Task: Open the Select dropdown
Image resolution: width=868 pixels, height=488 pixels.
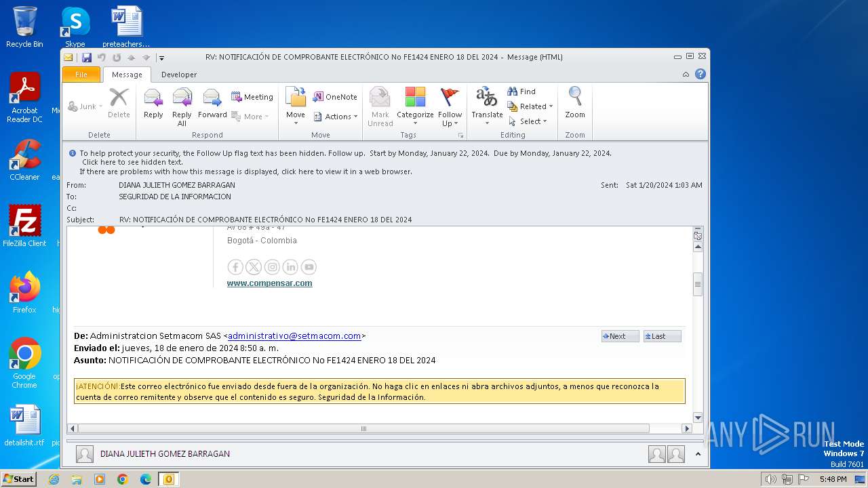Action: coord(528,121)
